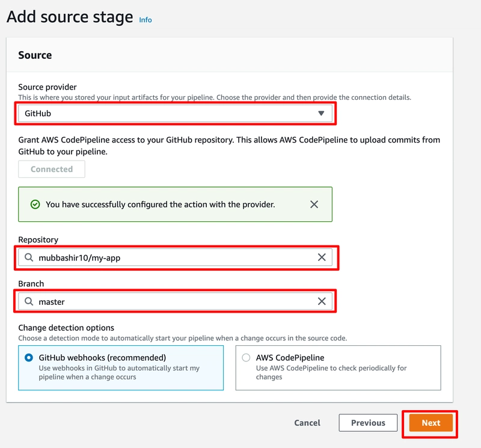Click the Source section heading
This screenshot has width=481, height=448.
coord(35,55)
